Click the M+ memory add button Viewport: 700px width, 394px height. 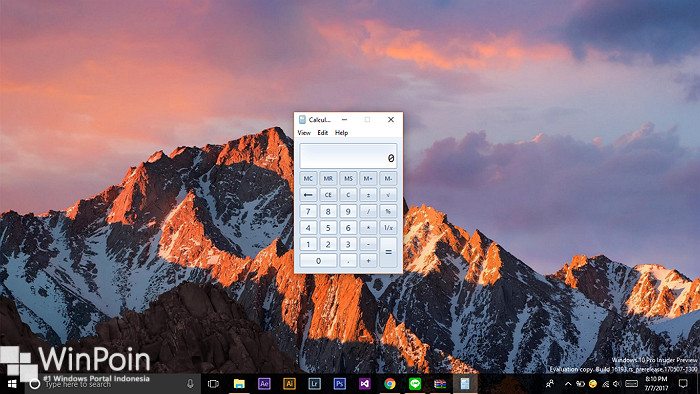coord(368,178)
